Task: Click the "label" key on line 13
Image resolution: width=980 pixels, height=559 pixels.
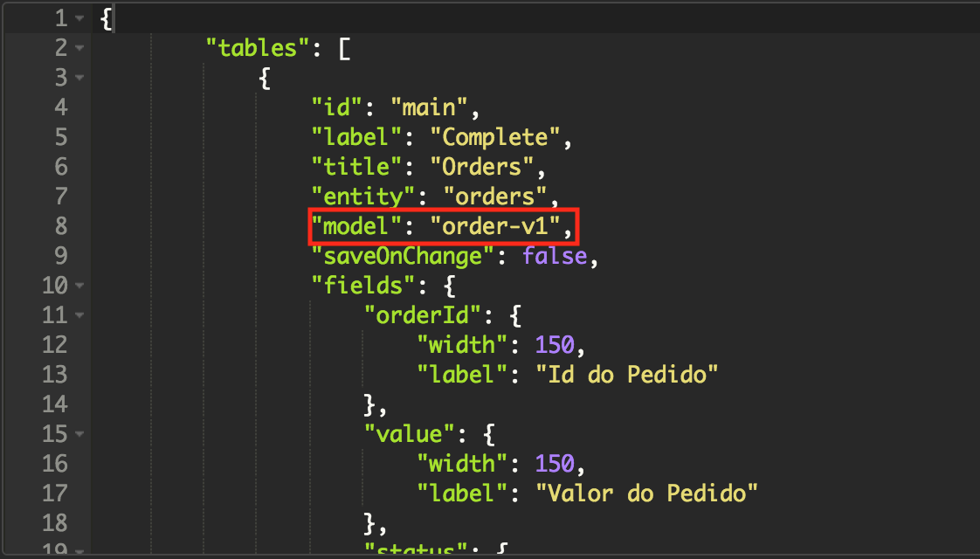Action: [462, 375]
